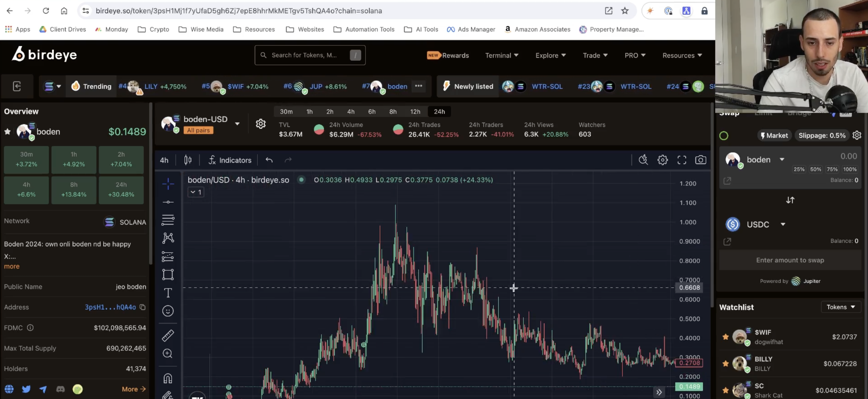The image size is (868, 399).
Task: Undo the last chart action
Action: point(269,160)
